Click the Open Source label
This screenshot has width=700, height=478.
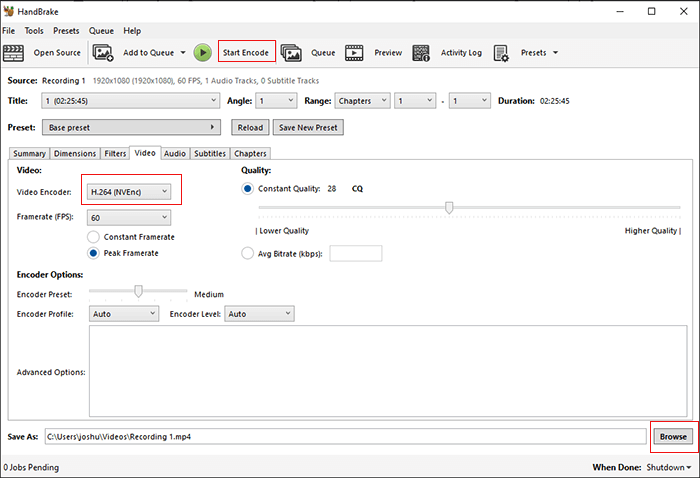point(57,53)
